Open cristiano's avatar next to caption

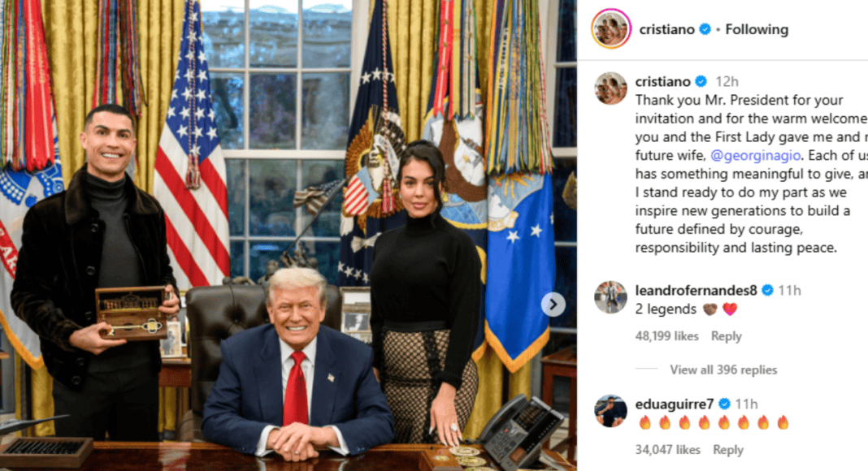click(x=611, y=88)
